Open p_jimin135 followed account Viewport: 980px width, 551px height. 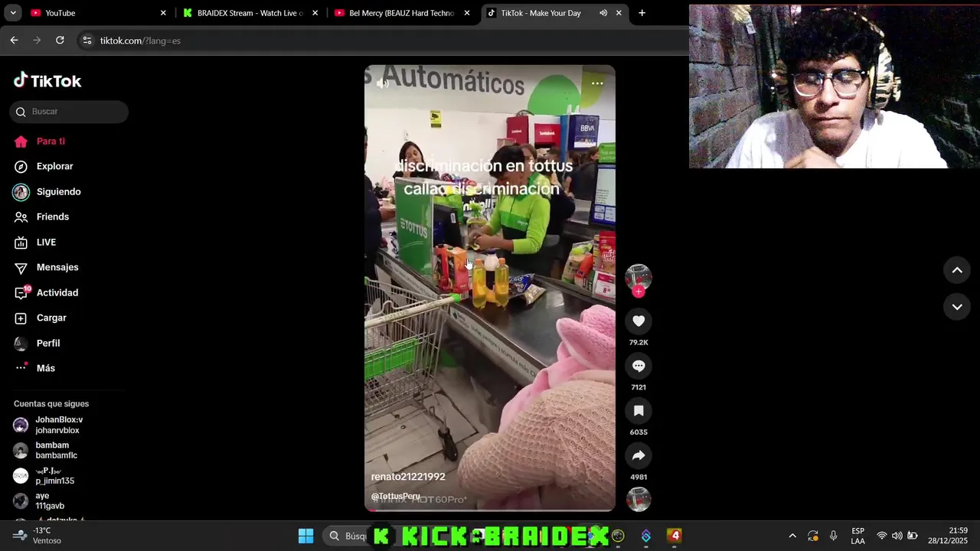[x=54, y=475]
